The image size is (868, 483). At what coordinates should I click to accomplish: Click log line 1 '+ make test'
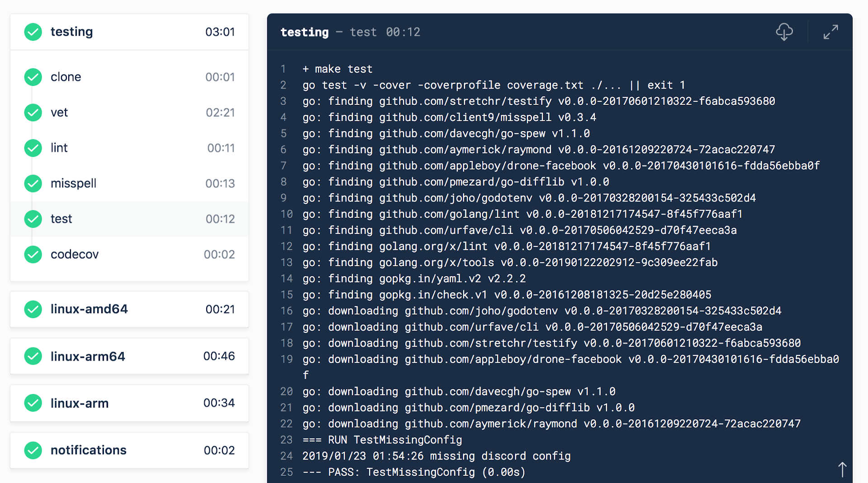[x=337, y=69]
